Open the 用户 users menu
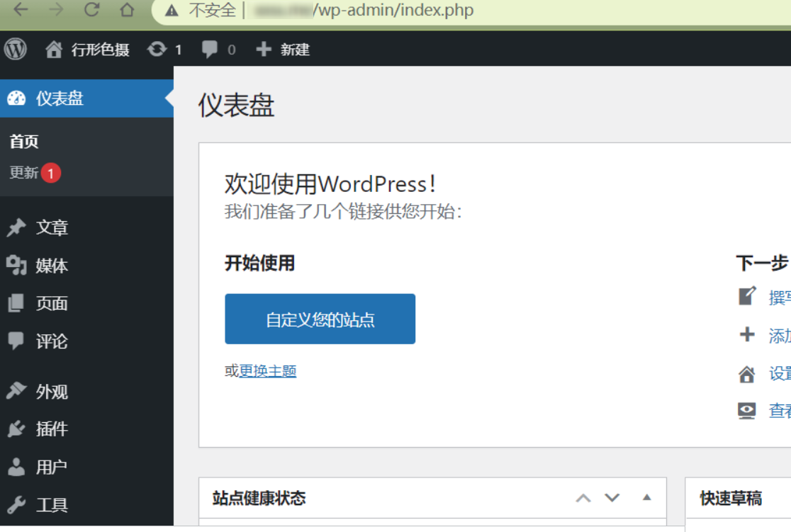 (52, 468)
